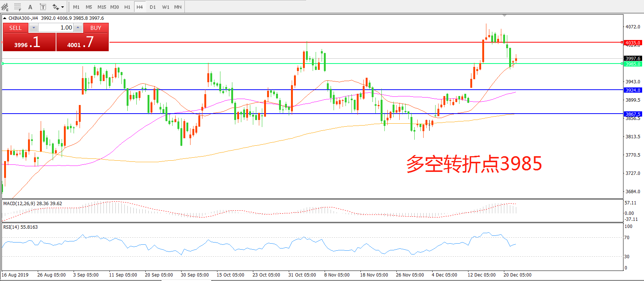Select the Fibonacci retracement tool
644x281 pixels.
pos(18,7)
